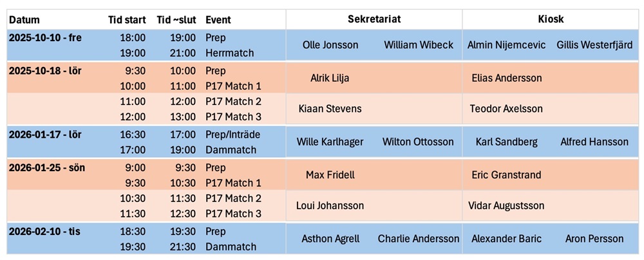
Task: Click the 2026-01-25 - sön date cell
Action: 45,167
